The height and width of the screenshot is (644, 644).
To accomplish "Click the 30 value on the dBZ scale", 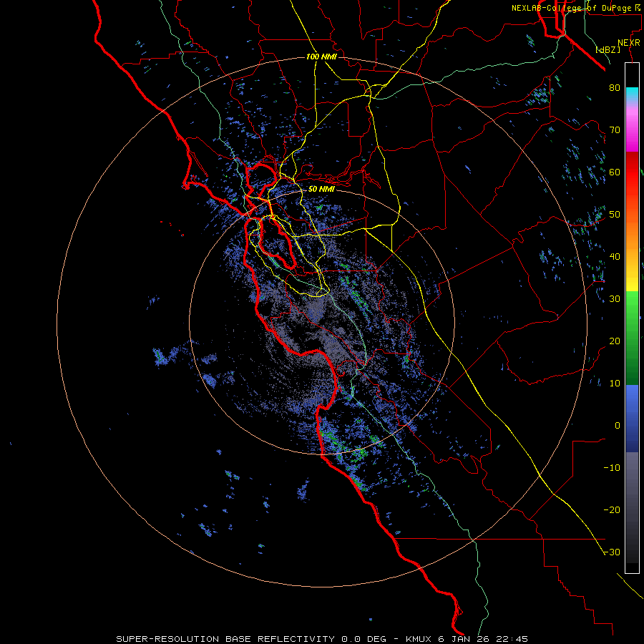I will [x=615, y=298].
